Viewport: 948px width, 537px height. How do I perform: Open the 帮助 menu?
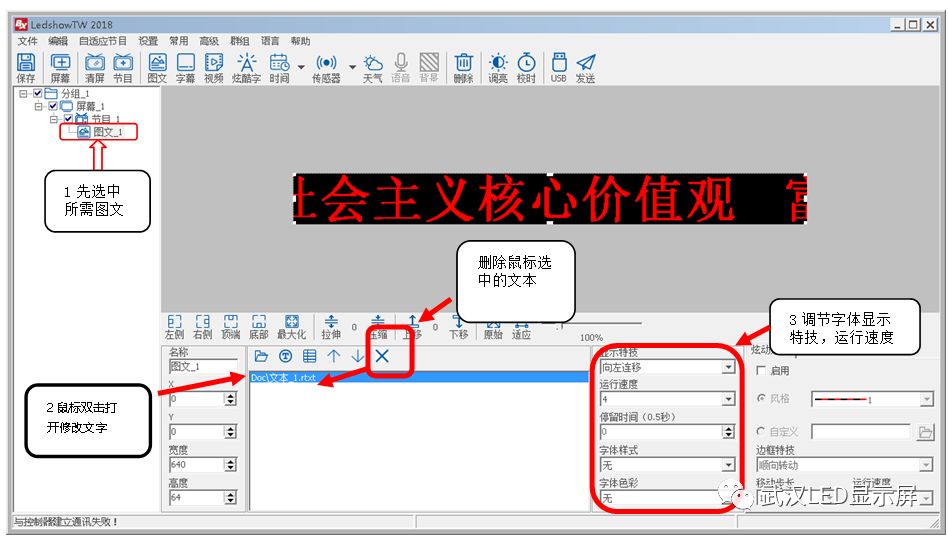(x=300, y=41)
